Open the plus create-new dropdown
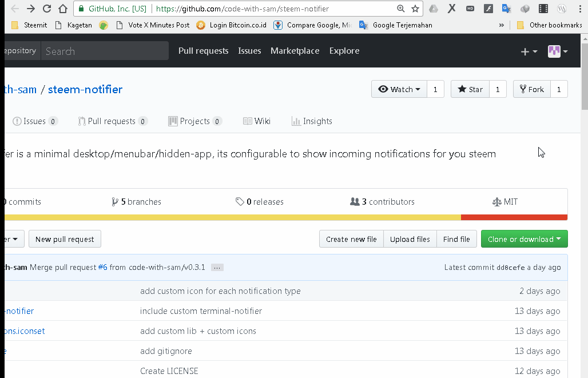Viewport: 588px width, 378px height. pyautogui.click(x=529, y=51)
